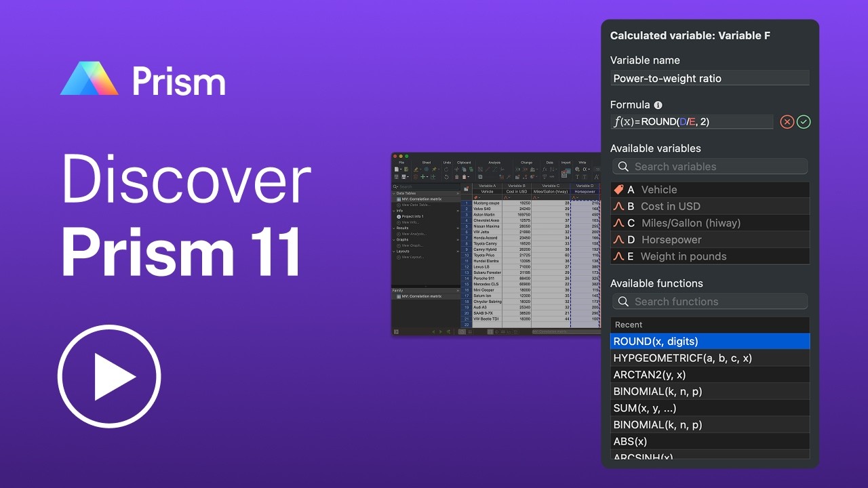Select the Variable D Horsepower column header

click(x=585, y=188)
